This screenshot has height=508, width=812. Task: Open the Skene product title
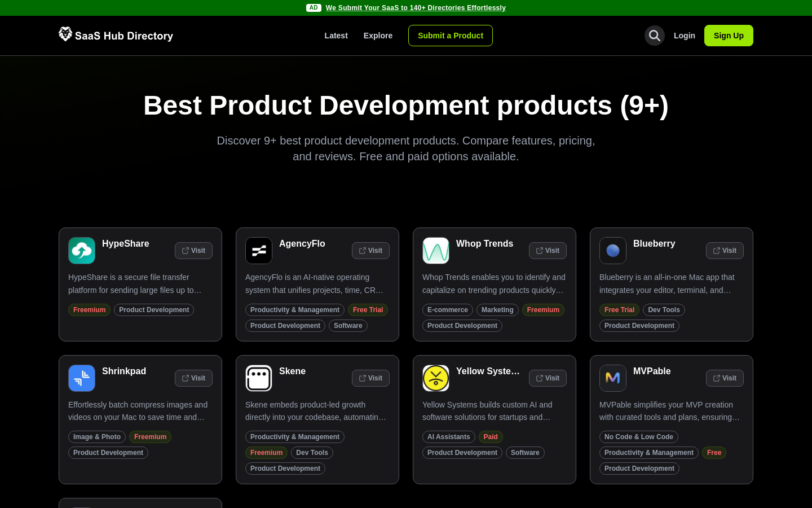pos(293,371)
